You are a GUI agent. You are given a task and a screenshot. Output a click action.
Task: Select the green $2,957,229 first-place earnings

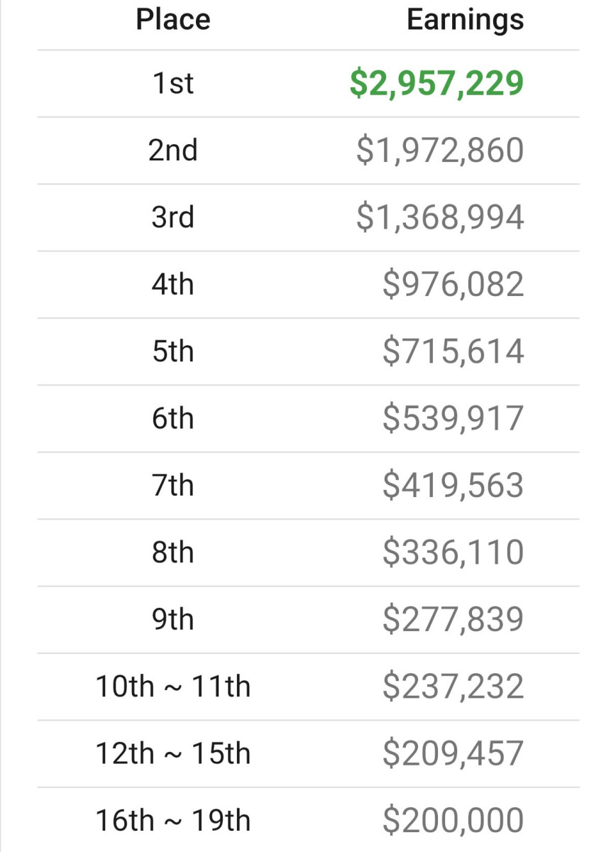[436, 84]
